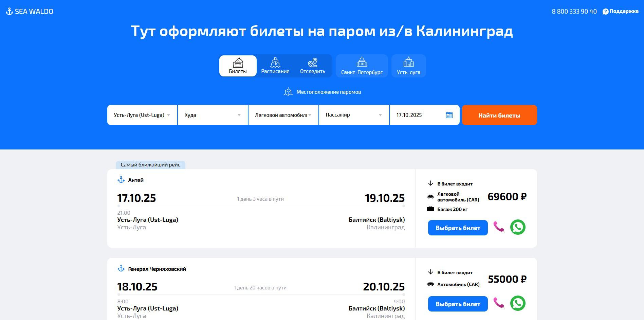The image size is (644, 320).
Task: Click the Местоположение паромов cube icon
Action: coord(288,92)
